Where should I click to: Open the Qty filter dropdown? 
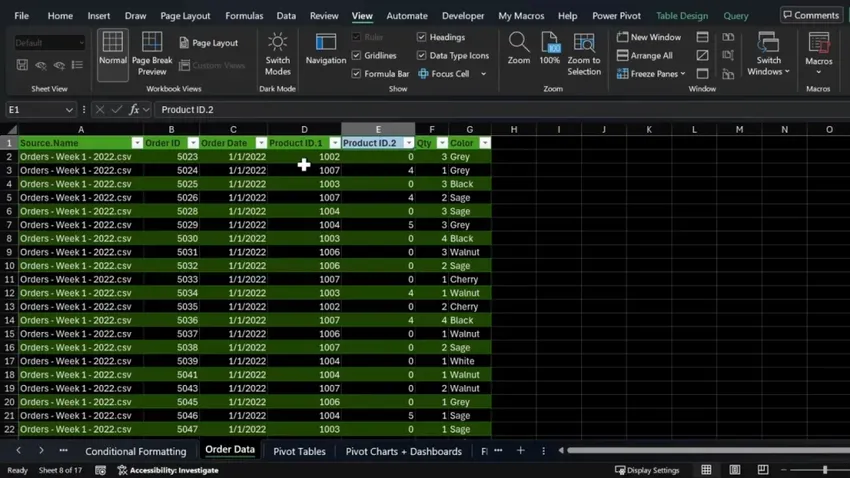pos(442,143)
